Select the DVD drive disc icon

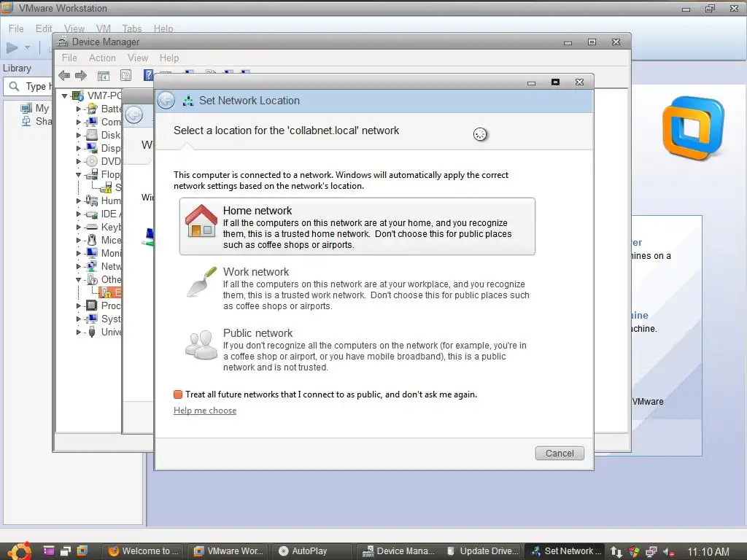(x=91, y=161)
